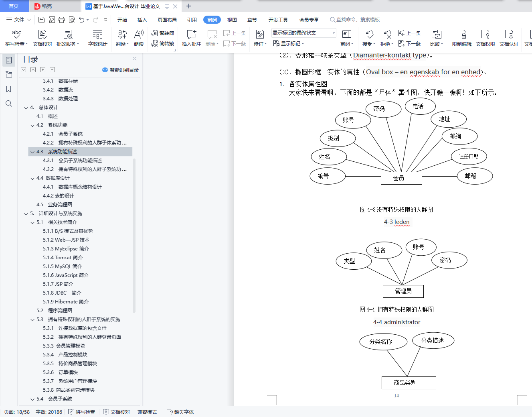The image size is (532, 417).
Task: Open the 文件 menu
Action: tap(19, 20)
